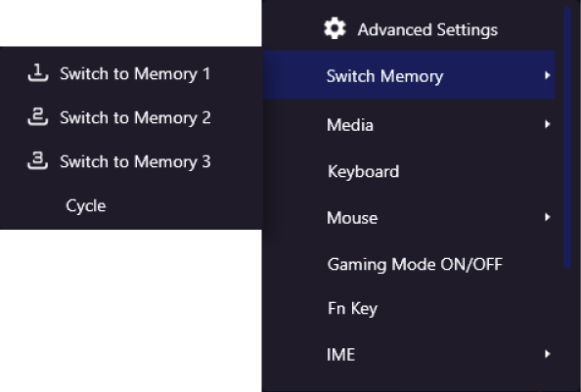Image resolution: width=581 pixels, height=392 pixels.
Task: Choose Switch to Memory 2 text
Action: click(135, 117)
